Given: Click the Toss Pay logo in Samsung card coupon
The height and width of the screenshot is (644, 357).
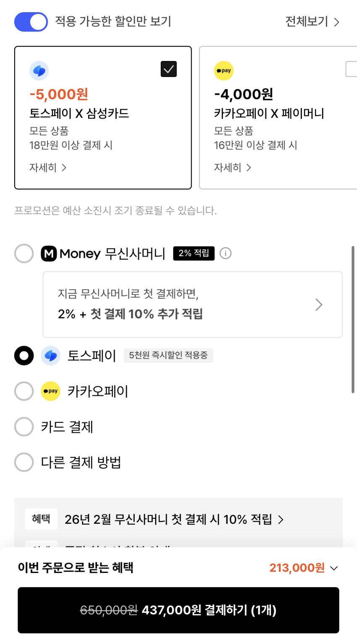Looking at the screenshot, I should point(39,71).
